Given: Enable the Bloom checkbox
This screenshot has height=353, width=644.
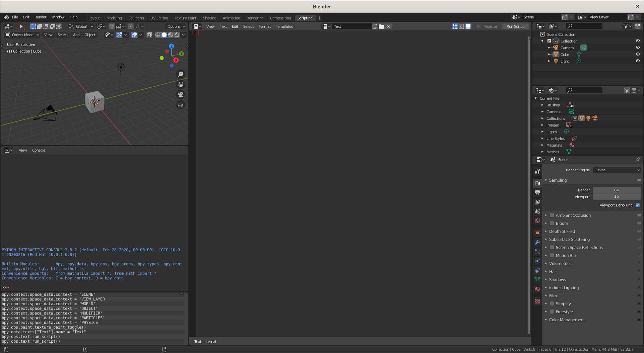Looking at the screenshot, I should coord(552,223).
